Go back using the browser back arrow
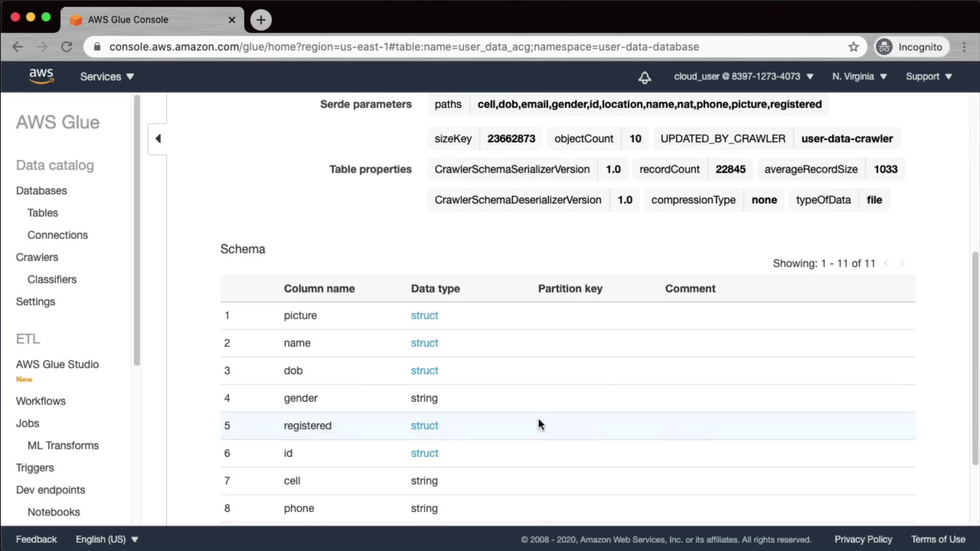The image size is (980, 551). pyautogui.click(x=18, y=47)
